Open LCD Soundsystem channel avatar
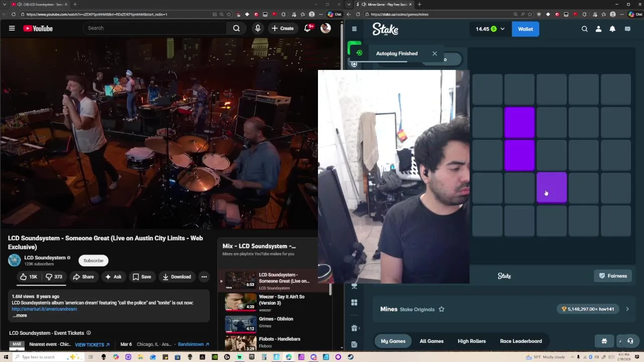 (14, 260)
